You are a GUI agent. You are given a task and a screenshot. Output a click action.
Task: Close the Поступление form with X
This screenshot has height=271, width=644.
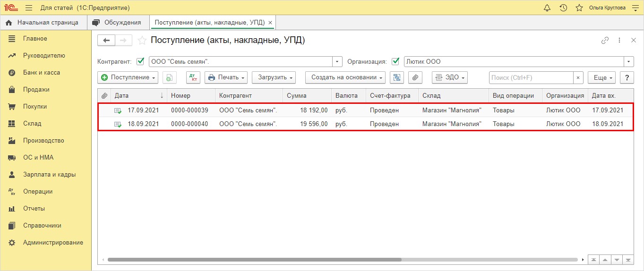click(634, 40)
